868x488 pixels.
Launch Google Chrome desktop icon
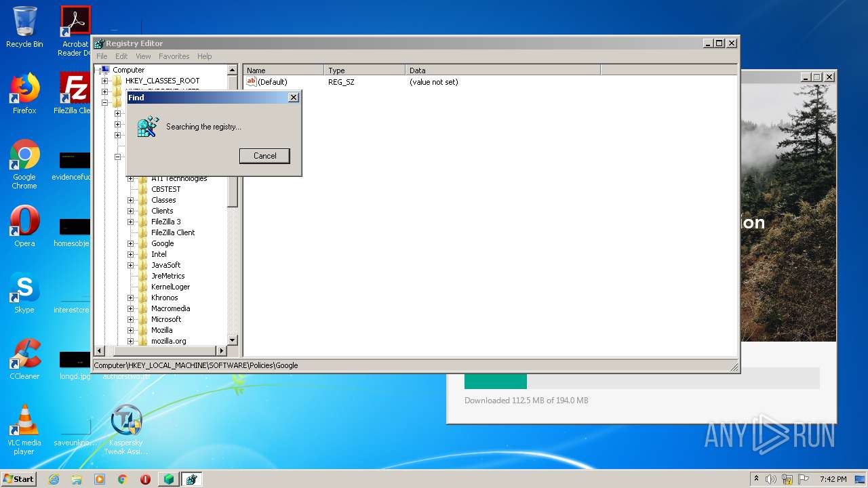tap(24, 164)
